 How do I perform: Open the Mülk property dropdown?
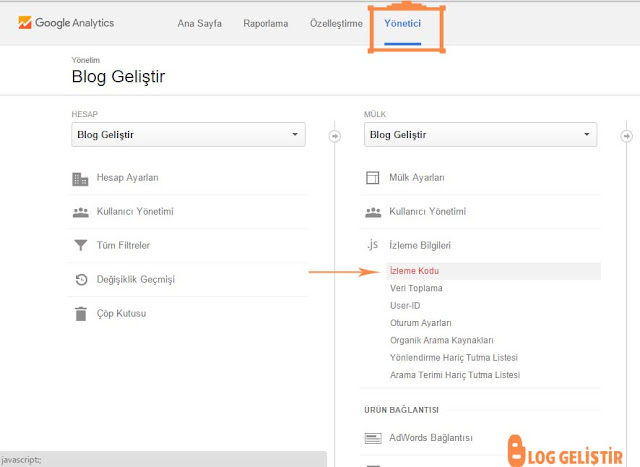tap(480, 134)
